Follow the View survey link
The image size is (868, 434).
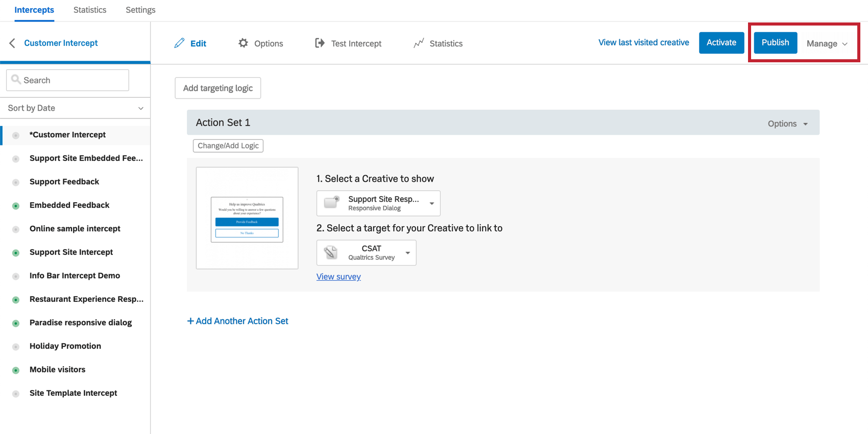tap(339, 277)
